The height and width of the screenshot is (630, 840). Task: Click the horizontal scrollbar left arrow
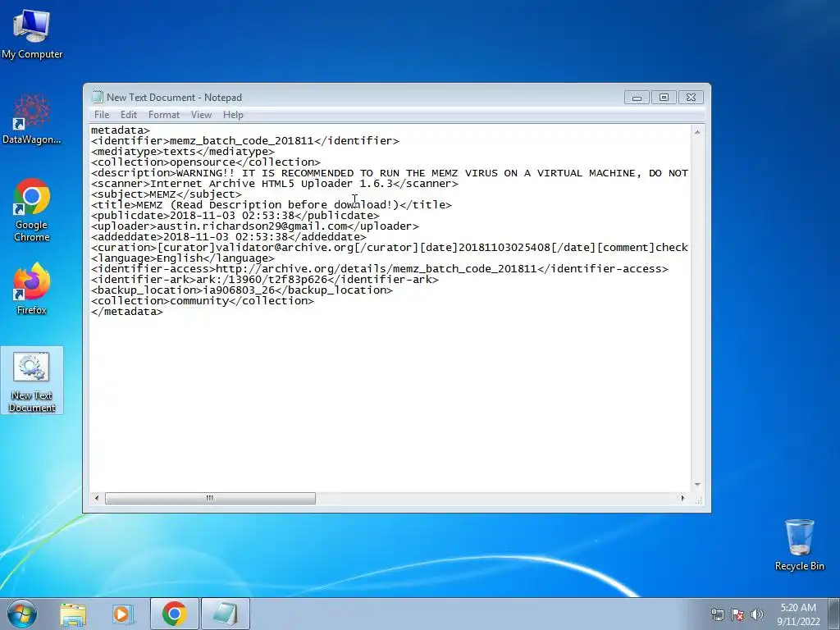tap(97, 498)
